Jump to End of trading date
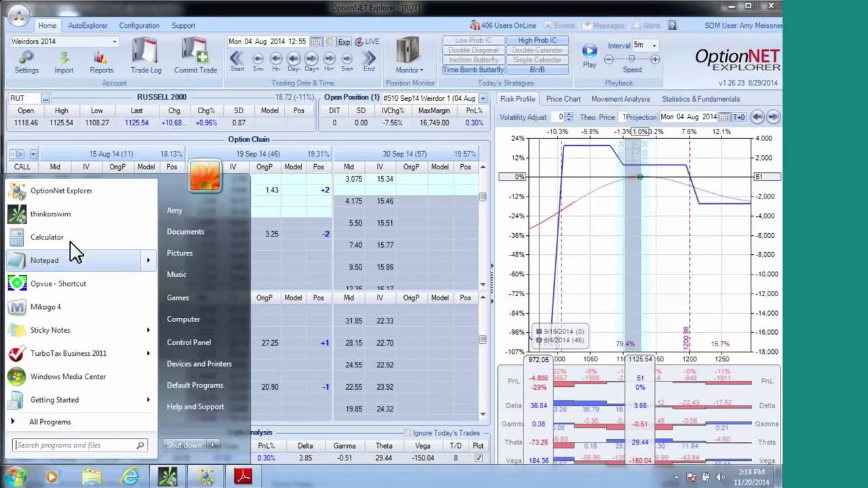 (x=369, y=61)
